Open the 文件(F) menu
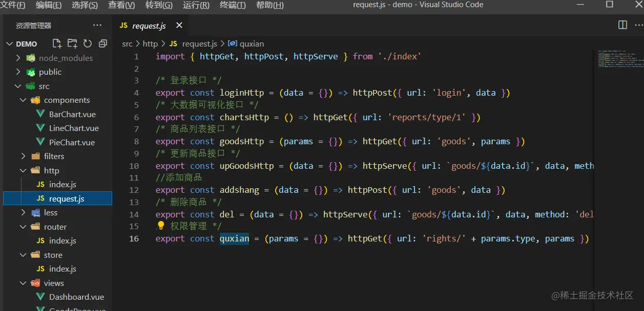 point(14,5)
